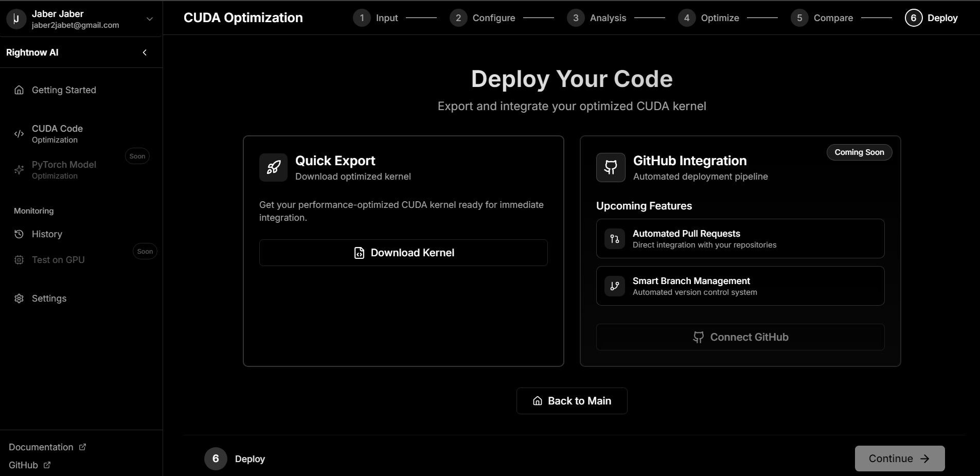Viewport: 980px width, 476px height.
Task: Click the Monitoring section label
Action: point(33,211)
